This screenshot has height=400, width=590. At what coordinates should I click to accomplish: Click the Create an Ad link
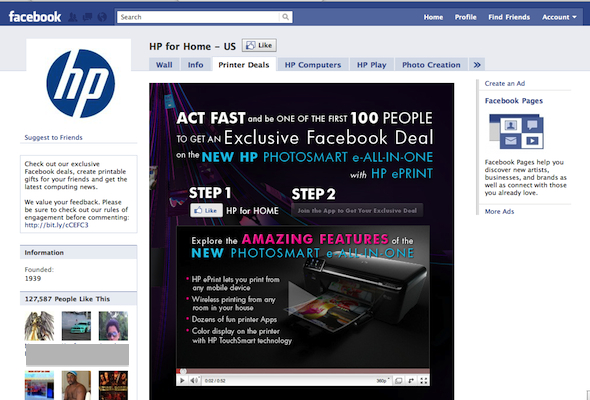[x=505, y=84]
